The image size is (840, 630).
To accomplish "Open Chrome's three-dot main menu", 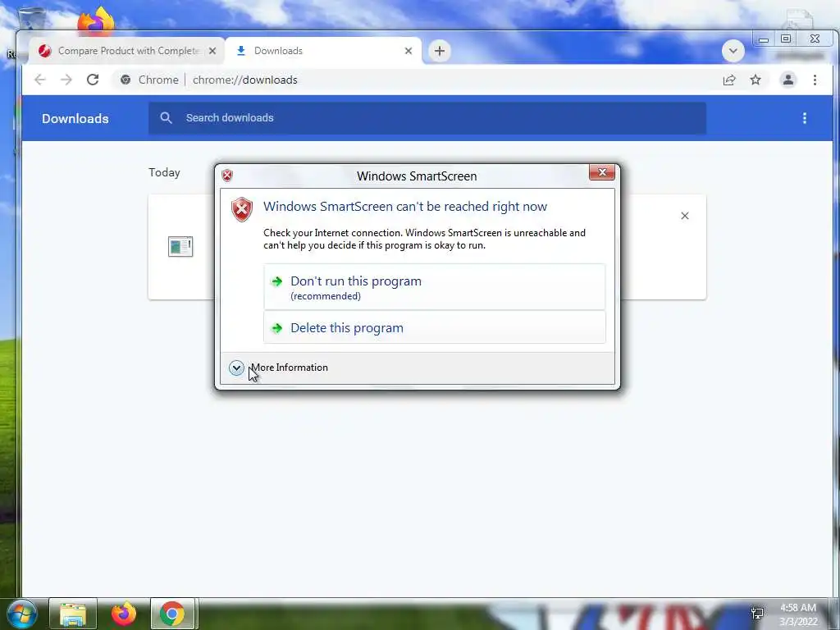I will click(815, 80).
